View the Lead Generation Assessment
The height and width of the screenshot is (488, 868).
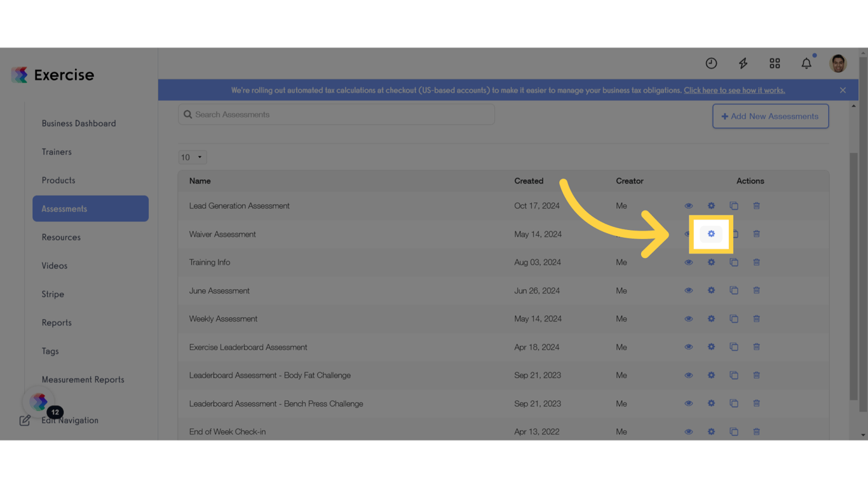coord(688,206)
